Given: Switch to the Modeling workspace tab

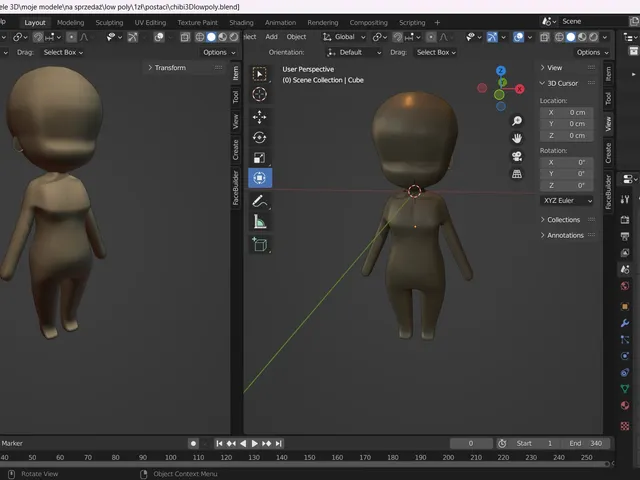Looking at the screenshot, I should [x=71, y=22].
